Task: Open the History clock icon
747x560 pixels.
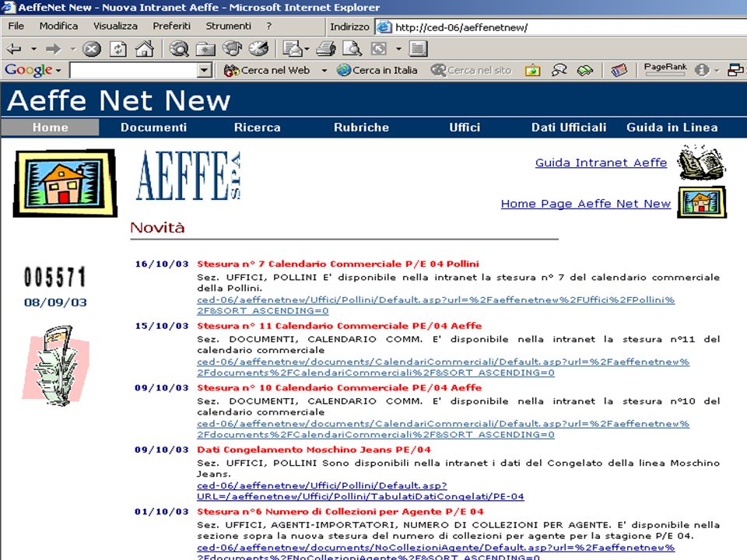Action: click(x=258, y=48)
